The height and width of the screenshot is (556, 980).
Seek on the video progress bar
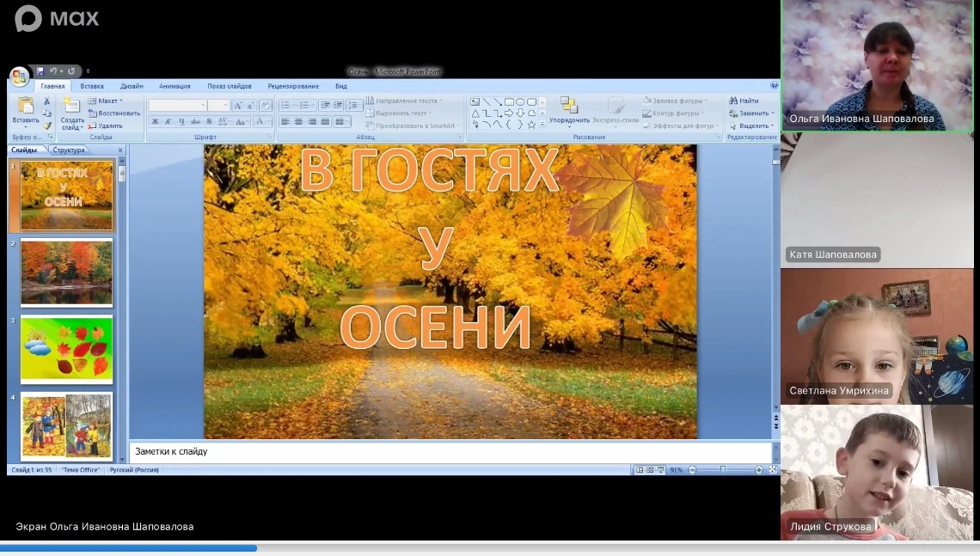click(490, 548)
